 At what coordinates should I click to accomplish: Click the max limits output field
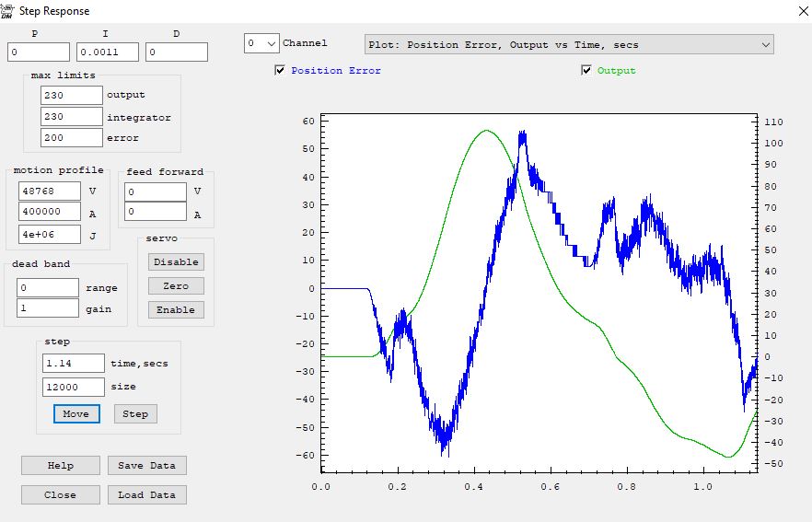[x=72, y=95]
